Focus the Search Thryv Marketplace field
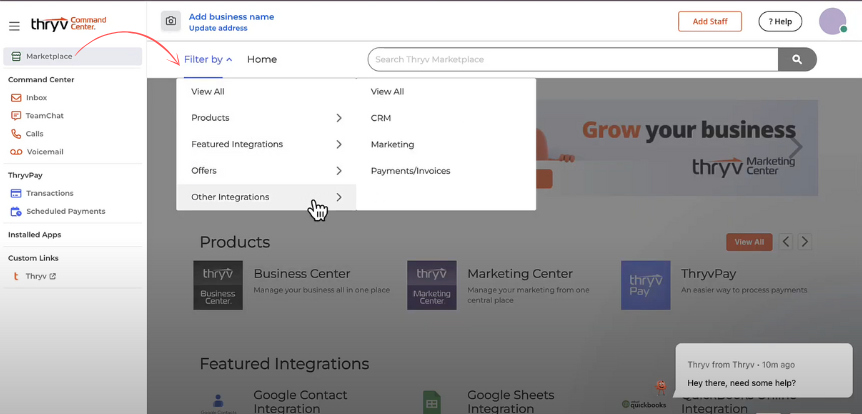 click(573, 59)
